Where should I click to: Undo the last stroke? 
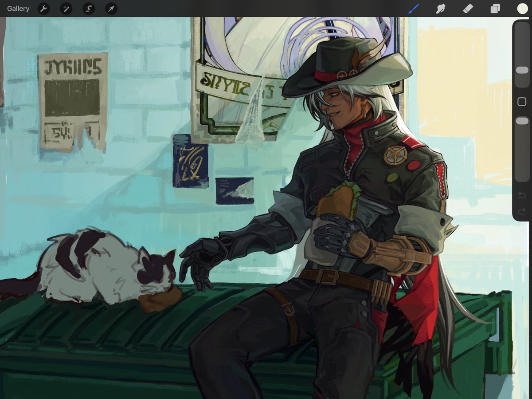coord(522,195)
